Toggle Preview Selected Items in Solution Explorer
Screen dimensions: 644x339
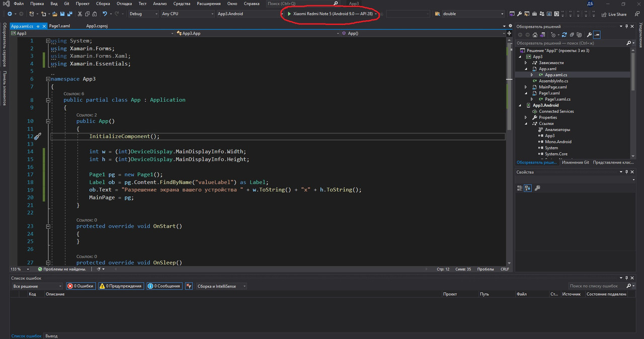[597, 35]
